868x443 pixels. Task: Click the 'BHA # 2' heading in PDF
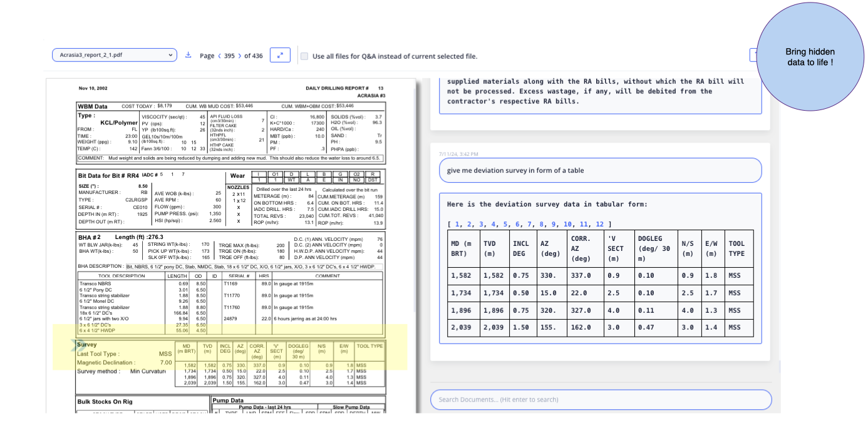pos(90,237)
